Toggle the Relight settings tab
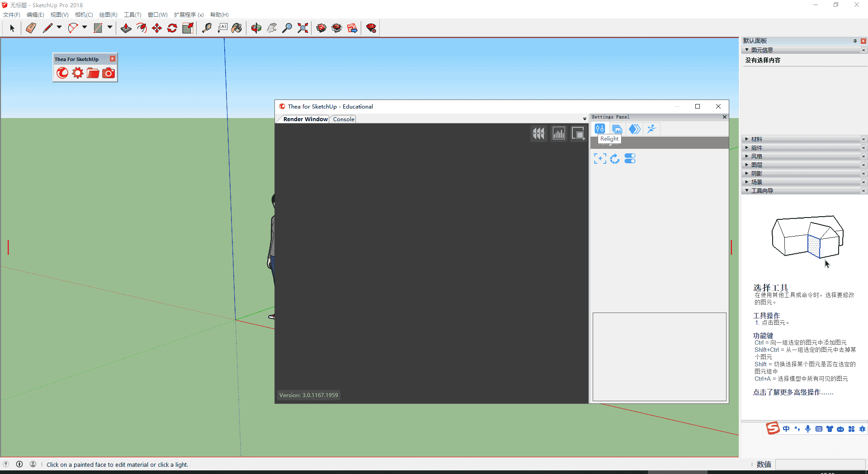868x474 pixels. click(600, 128)
